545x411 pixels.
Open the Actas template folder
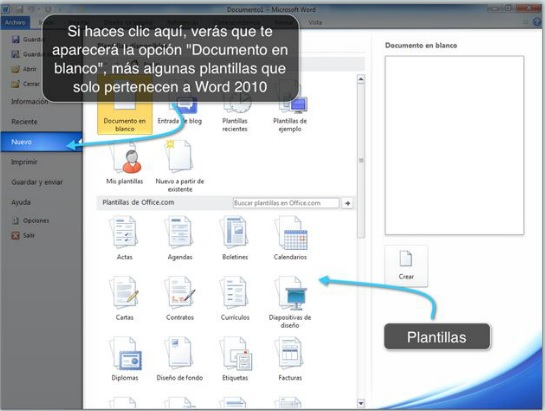124,238
